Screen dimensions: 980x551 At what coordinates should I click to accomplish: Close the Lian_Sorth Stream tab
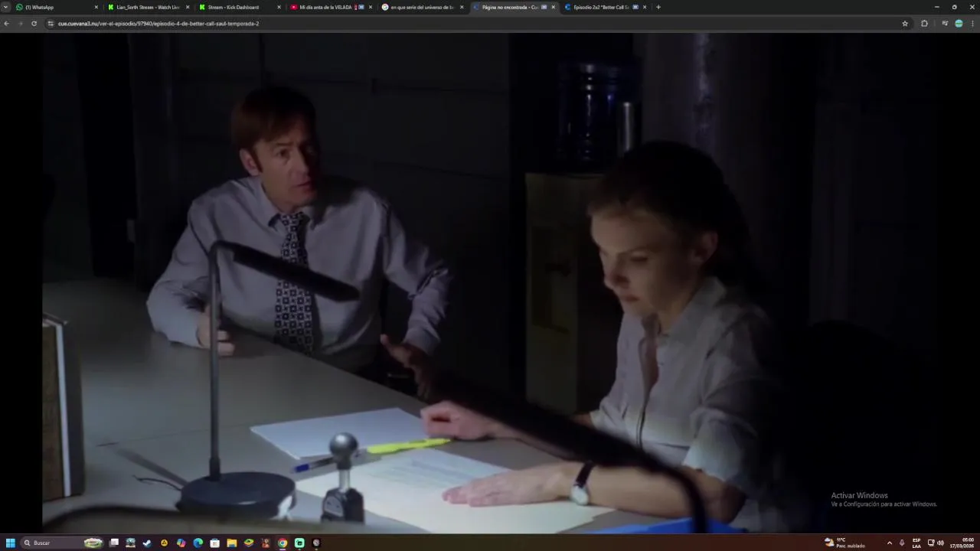coord(188,7)
